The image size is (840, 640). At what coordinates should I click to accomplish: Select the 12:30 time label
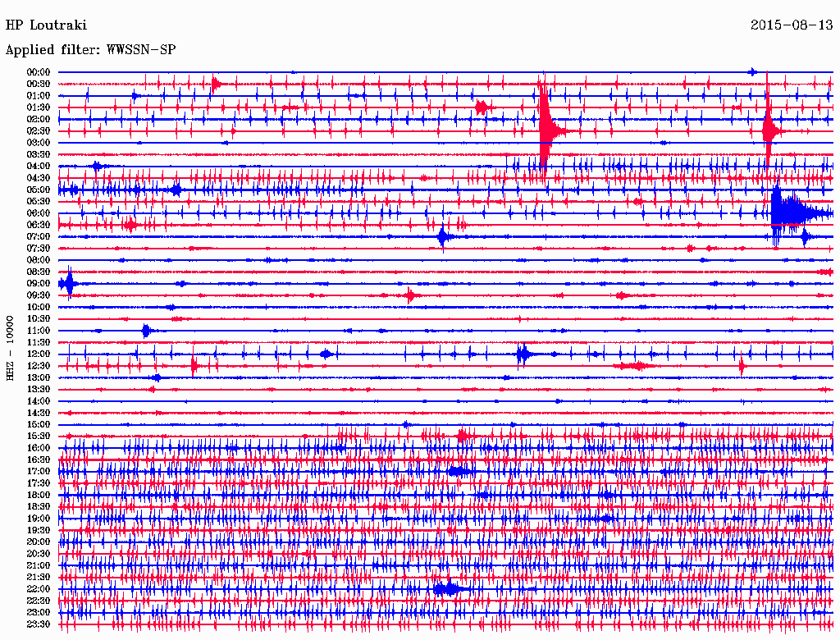pos(39,366)
